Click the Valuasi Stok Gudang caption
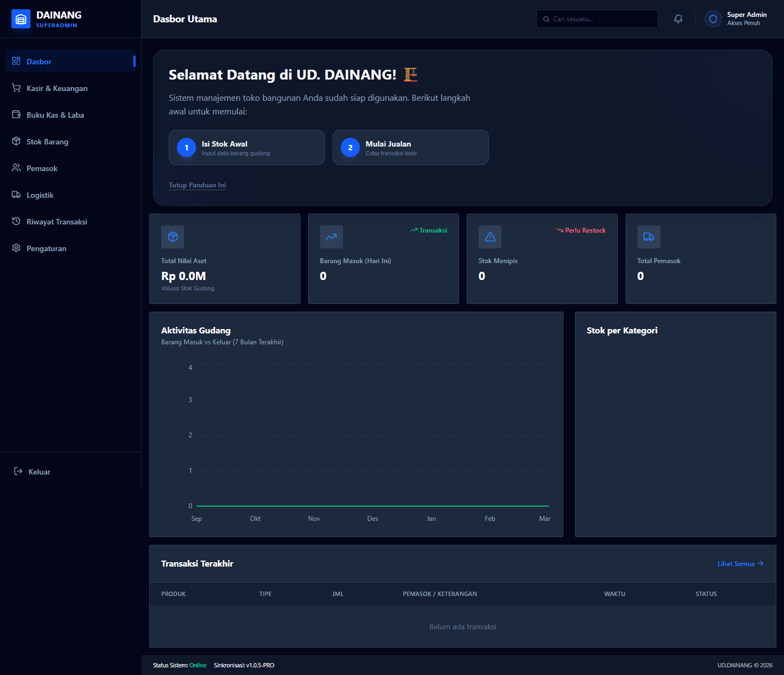This screenshot has height=675, width=784. pos(188,288)
